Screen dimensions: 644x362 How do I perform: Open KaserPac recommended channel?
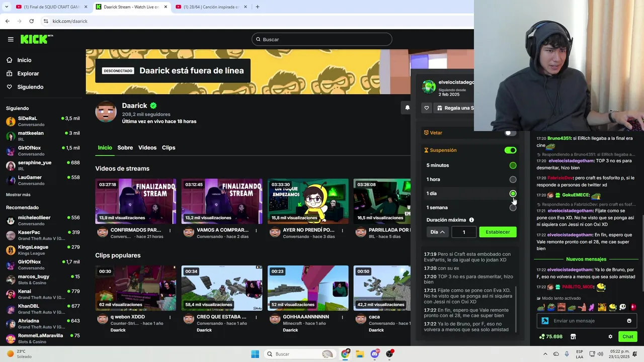[x=43, y=235]
